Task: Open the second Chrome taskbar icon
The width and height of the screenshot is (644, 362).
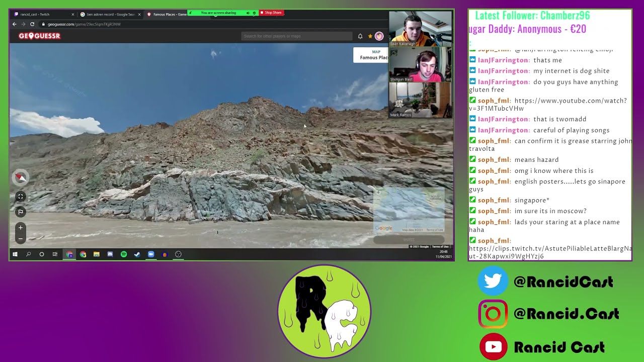Action: pos(83,254)
